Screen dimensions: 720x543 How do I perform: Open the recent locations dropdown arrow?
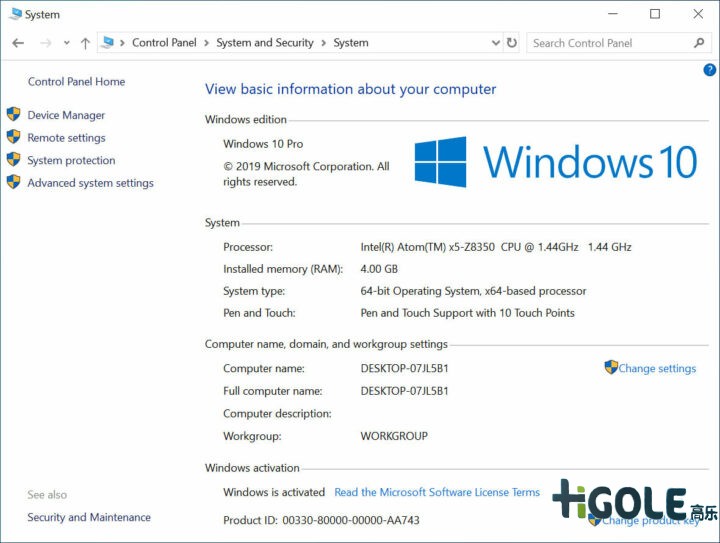pyautogui.click(x=67, y=43)
